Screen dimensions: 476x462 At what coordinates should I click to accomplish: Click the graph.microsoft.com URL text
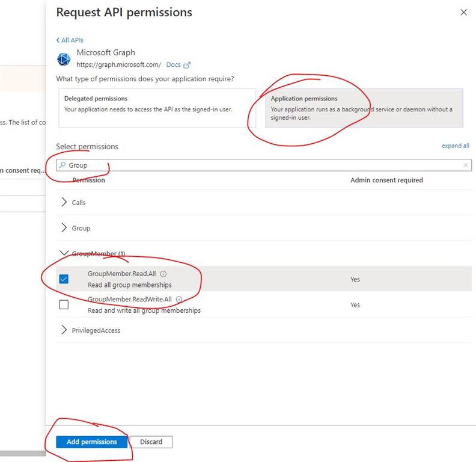click(118, 65)
